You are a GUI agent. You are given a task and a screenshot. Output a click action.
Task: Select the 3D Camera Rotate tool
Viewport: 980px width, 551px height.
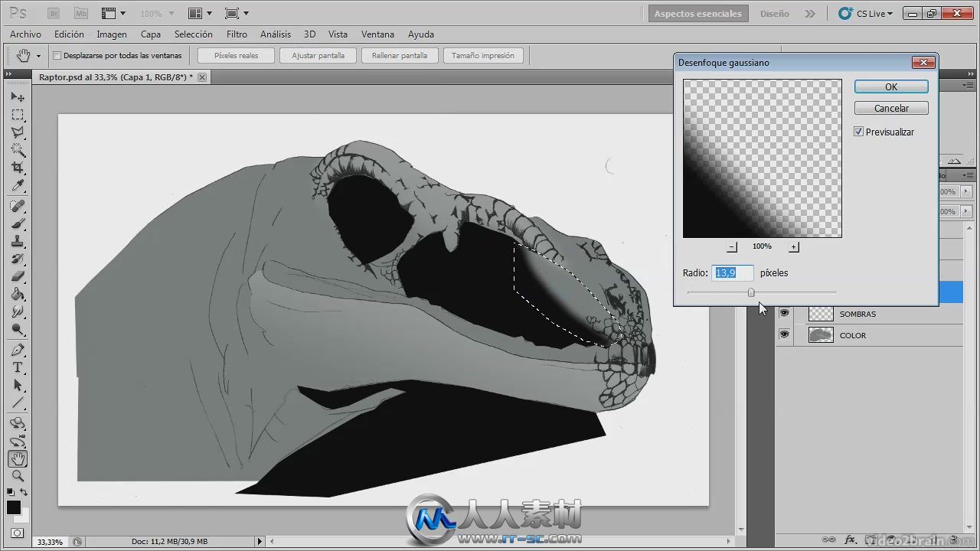point(18,442)
